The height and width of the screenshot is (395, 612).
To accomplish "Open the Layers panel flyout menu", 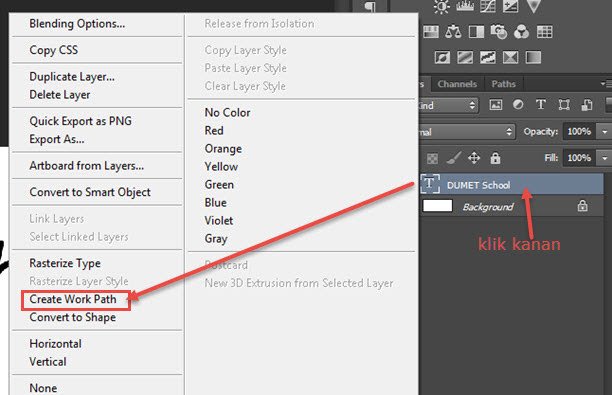I will coord(606,84).
